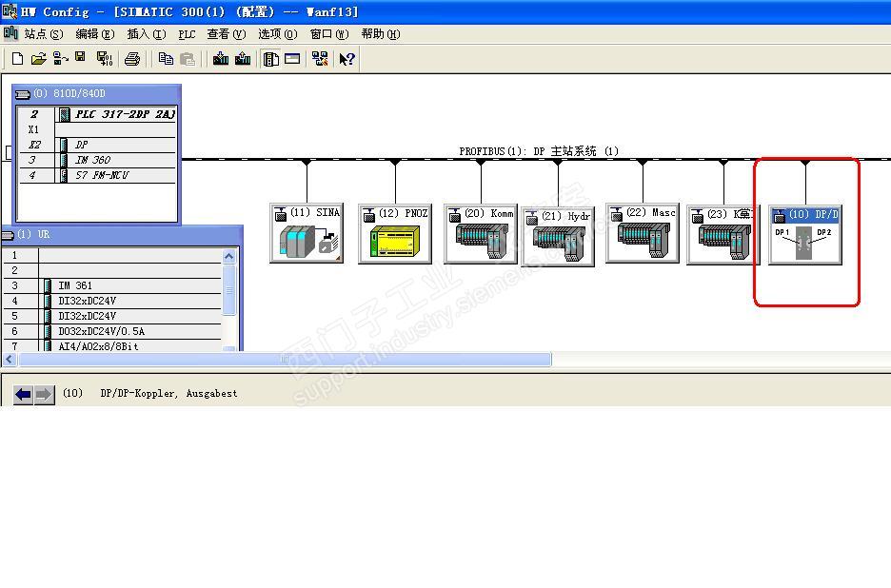
Task: Select the (12) PNOZ slave station
Action: (x=395, y=233)
